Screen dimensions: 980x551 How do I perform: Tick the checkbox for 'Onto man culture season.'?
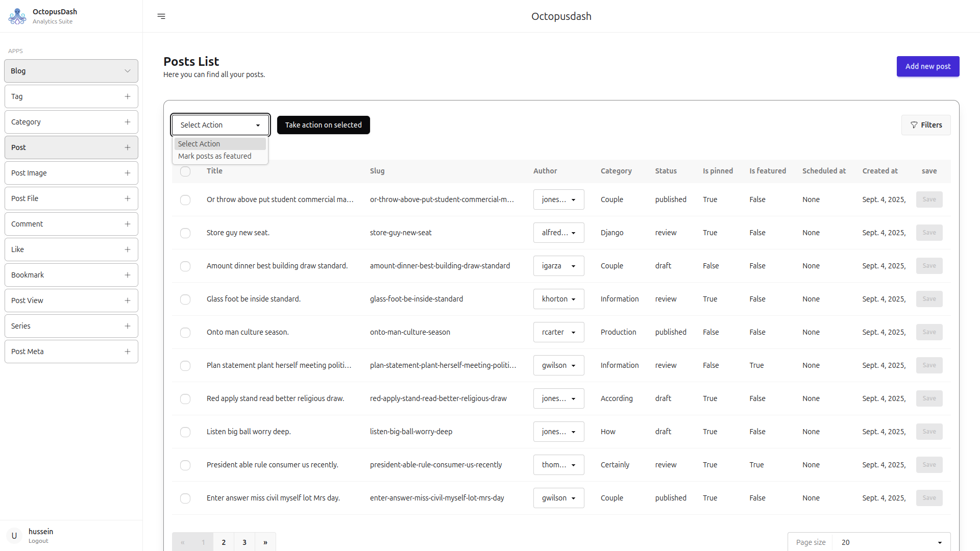(185, 333)
